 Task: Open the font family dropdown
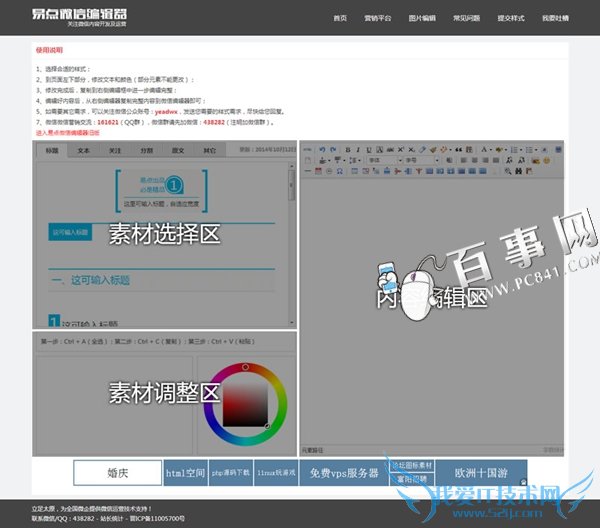385,160
